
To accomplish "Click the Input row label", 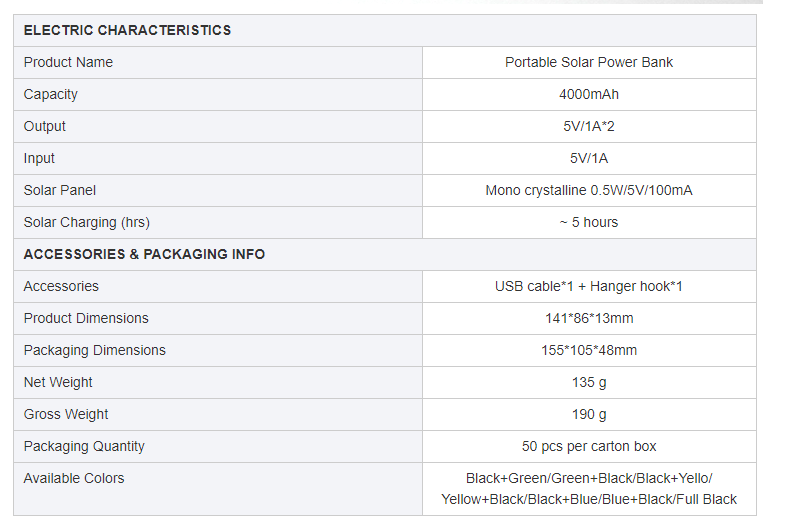I will [x=40, y=158].
